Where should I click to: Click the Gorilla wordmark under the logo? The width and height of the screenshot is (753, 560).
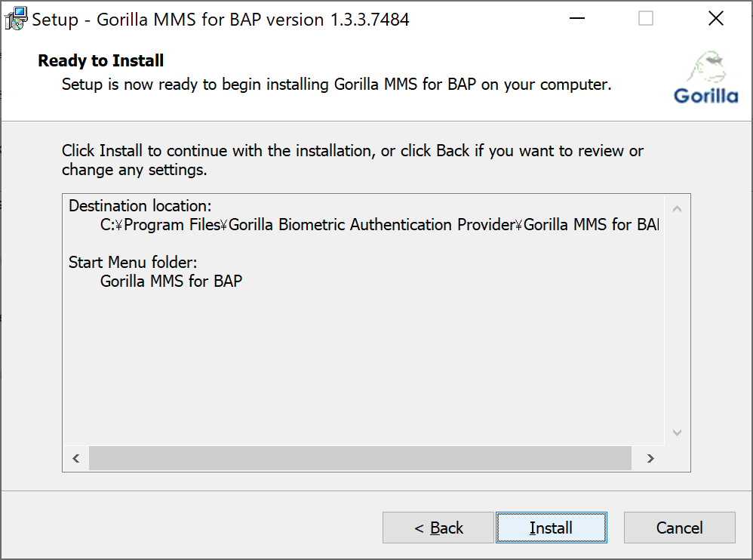point(705,96)
